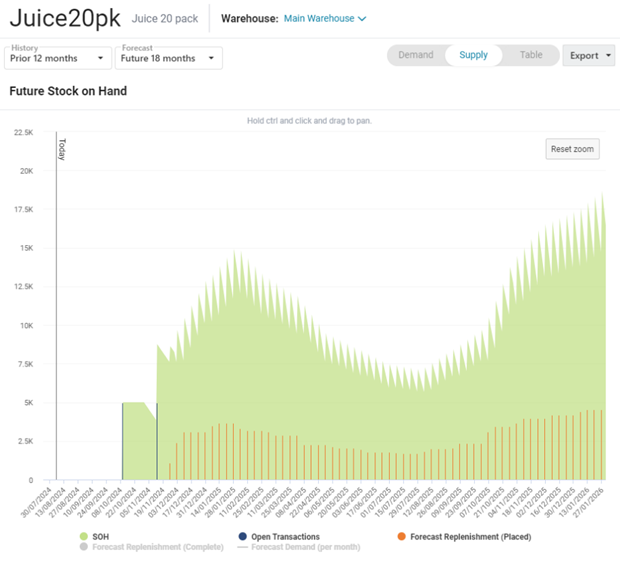The width and height of the screenshot is (620, 562).
Task: Click the chevron next to Main Warehouse
Action: pos(362,19)
